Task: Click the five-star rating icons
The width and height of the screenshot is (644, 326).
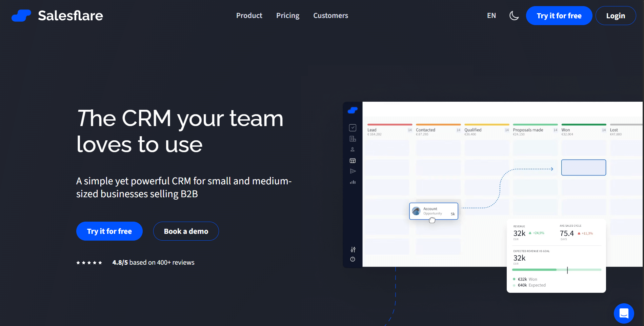Action: pyautogui.click(x=89, y=263)
